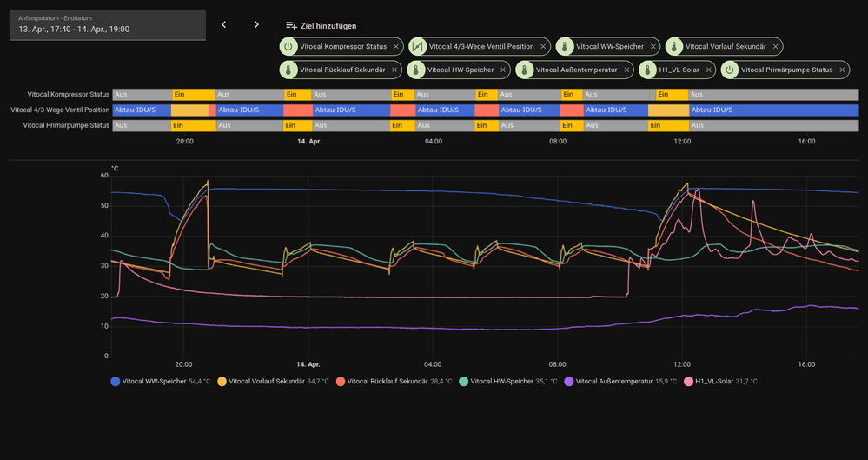The width and height of the screenshot is (868, 460).
Task: Remove the Vitocal Vorlauf Sekundär chip
Action: pos(775,47)
